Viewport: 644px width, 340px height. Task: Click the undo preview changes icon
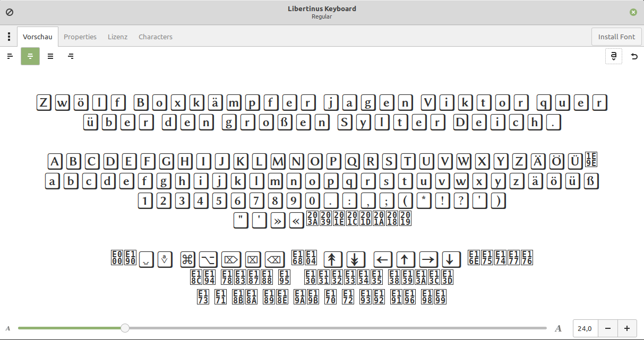[x=634, y=56]
